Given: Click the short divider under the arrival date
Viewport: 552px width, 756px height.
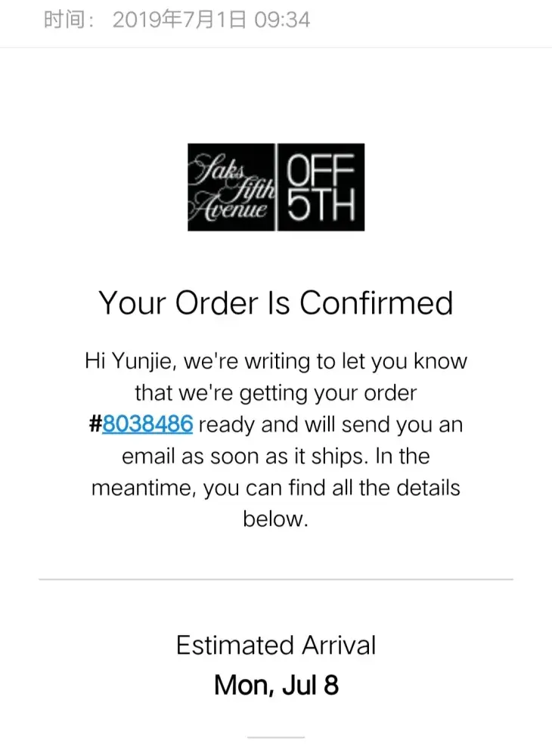Looking at the screenshot, I should 276,736.
